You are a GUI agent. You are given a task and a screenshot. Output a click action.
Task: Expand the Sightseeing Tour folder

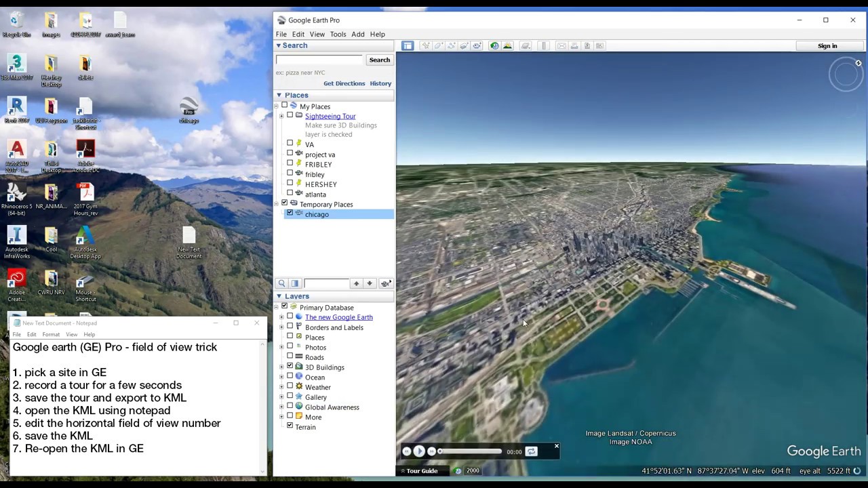(281, 116)
